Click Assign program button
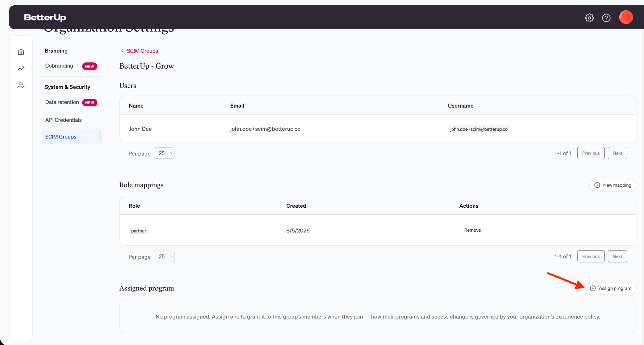This screenshot has width=644, height=345. coord(611,288)
